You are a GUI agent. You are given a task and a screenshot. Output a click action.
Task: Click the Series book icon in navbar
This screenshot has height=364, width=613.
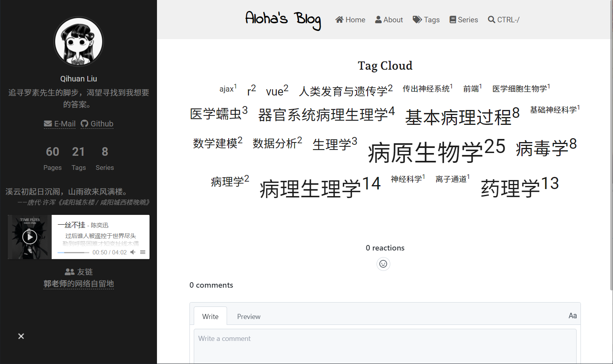(x=452, y=20)
